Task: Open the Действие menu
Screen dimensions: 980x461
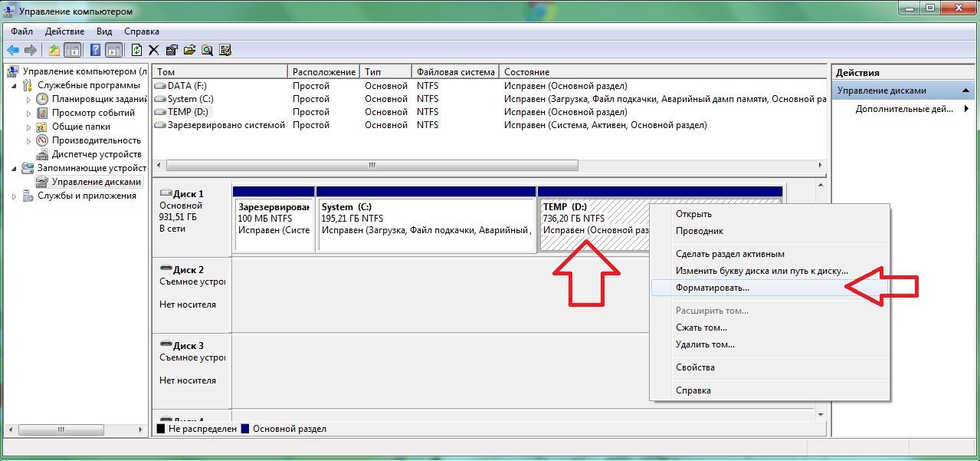Action: (x=65, y=31)
